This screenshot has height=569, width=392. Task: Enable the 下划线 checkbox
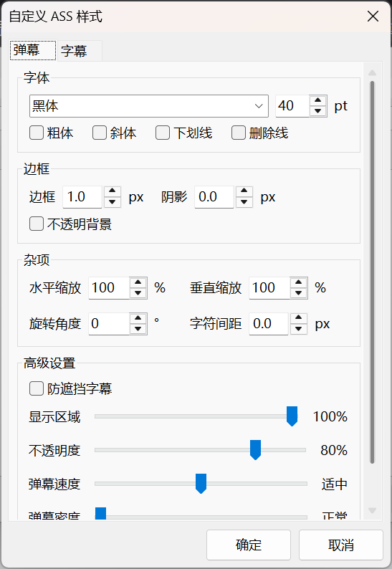(x=163, y=133)
